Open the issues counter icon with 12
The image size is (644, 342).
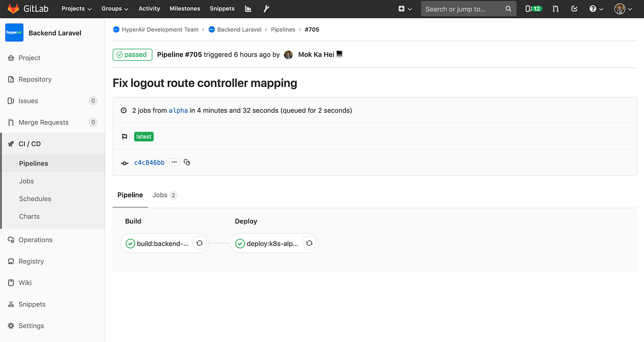pyautogui.click(x=533, y=9)
